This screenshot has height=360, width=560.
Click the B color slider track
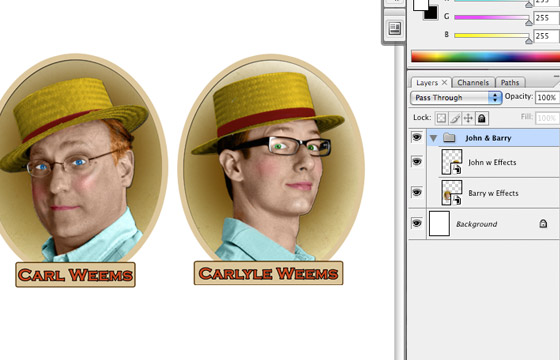(x=491, y=35)
